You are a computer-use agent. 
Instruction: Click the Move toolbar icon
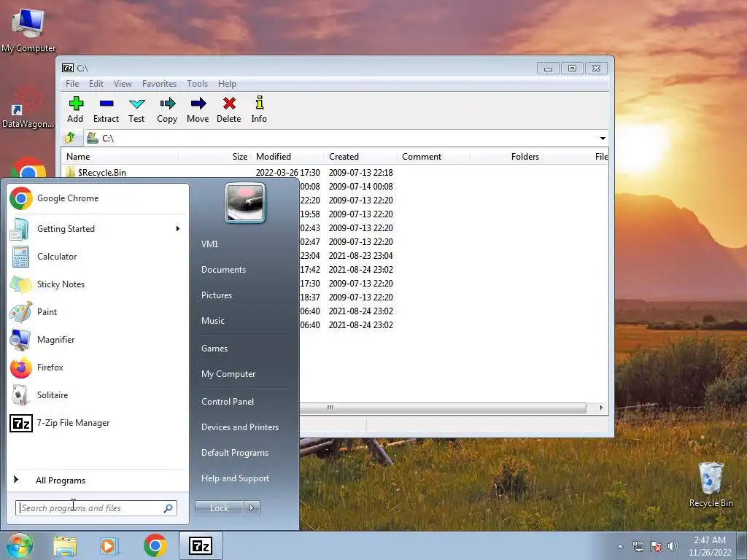[x=198, y=110]
